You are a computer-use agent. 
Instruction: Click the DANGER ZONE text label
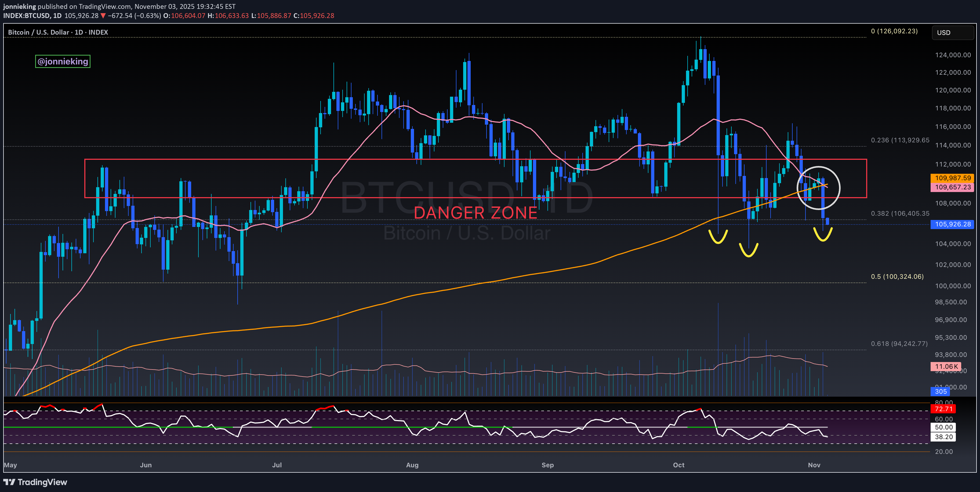(475, 213)
